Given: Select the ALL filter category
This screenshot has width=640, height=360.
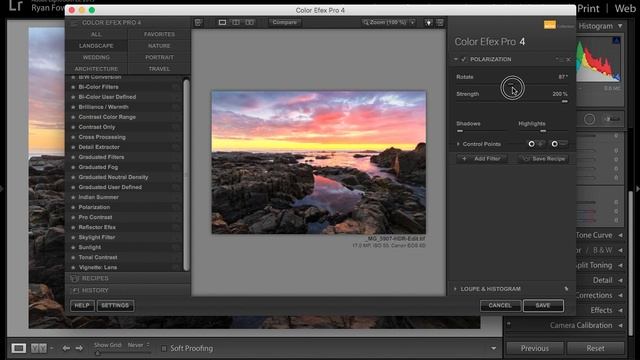Looking at the screenshot, I should (96, 34).
